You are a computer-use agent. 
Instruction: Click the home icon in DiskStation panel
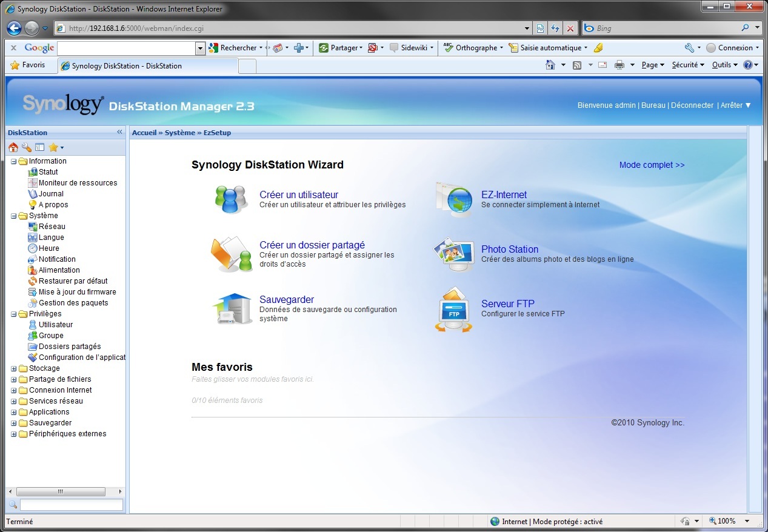[13, 147]
